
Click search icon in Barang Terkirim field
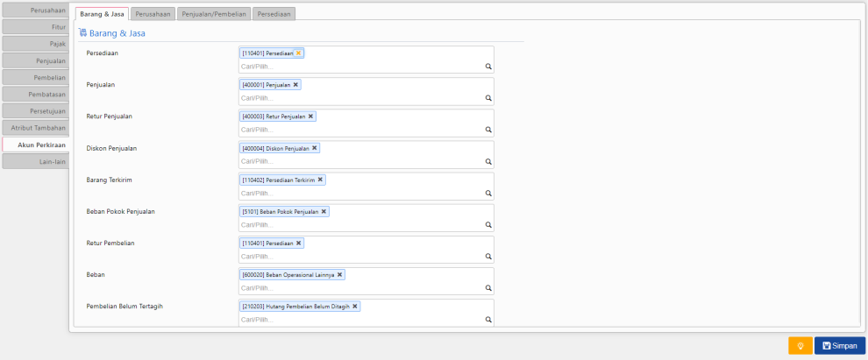pyautogui.click(x=488, y=193)
